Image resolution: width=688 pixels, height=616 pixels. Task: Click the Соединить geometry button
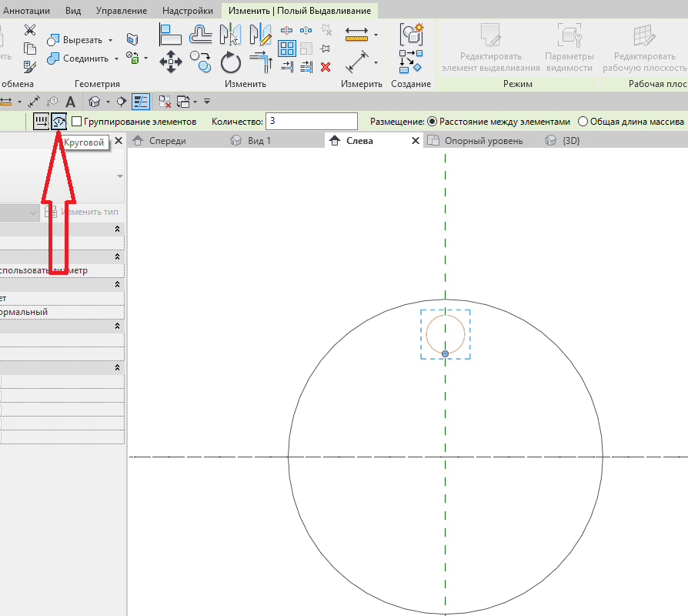(x=78, y=59)
